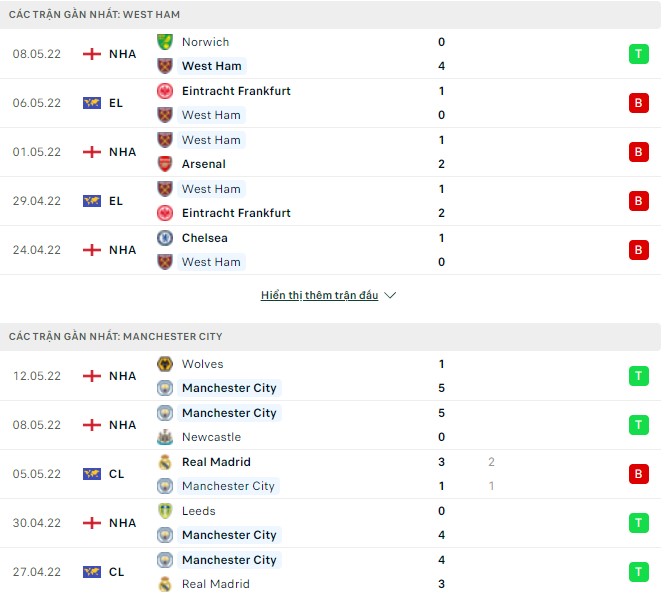The image size is (672, 595).
Task: Click the Real Madrid crest in 05.05.22 match
Action: pyautogui.click(x=165, y=462)
